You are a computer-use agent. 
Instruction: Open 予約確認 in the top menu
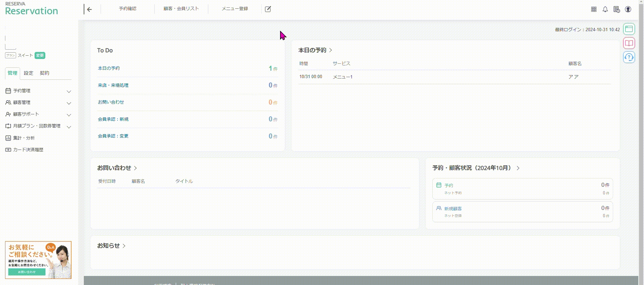coord(127,9)
